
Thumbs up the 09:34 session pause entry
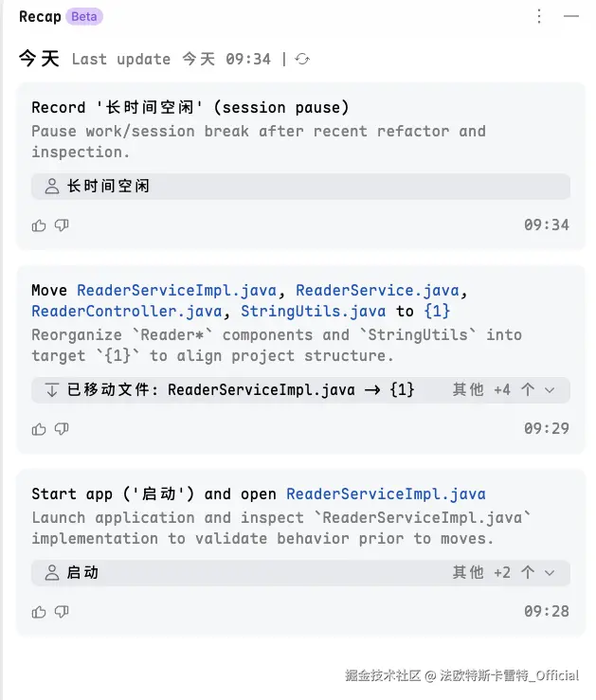point(39,225)
